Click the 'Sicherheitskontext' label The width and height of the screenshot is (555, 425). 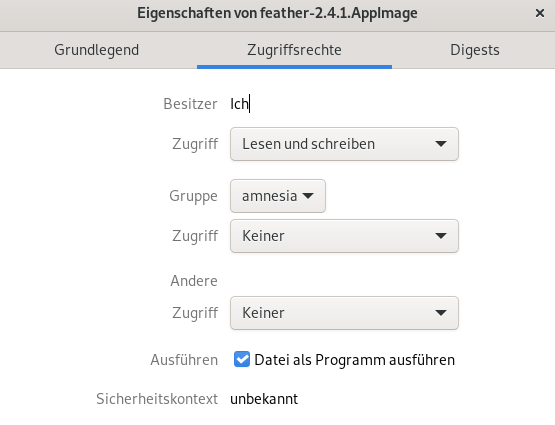[x=157, y=399]
